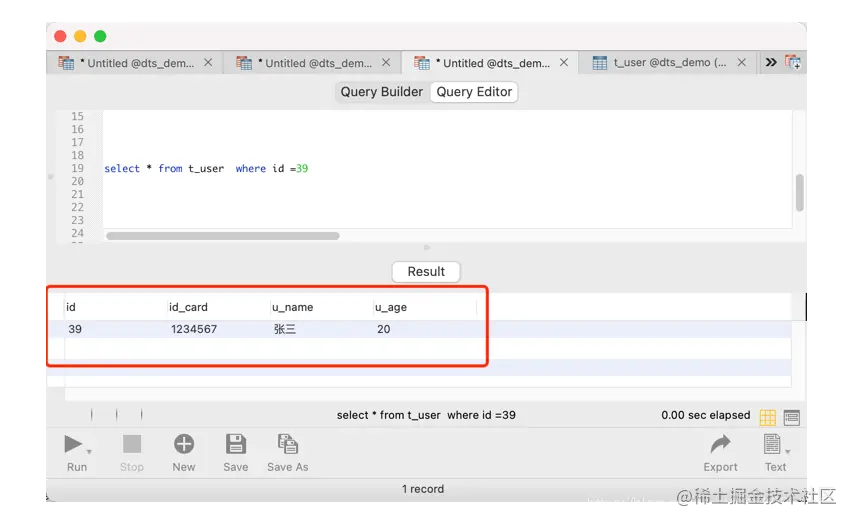
Task: Click the yellow minimize window button
Action: pos(80,36)
